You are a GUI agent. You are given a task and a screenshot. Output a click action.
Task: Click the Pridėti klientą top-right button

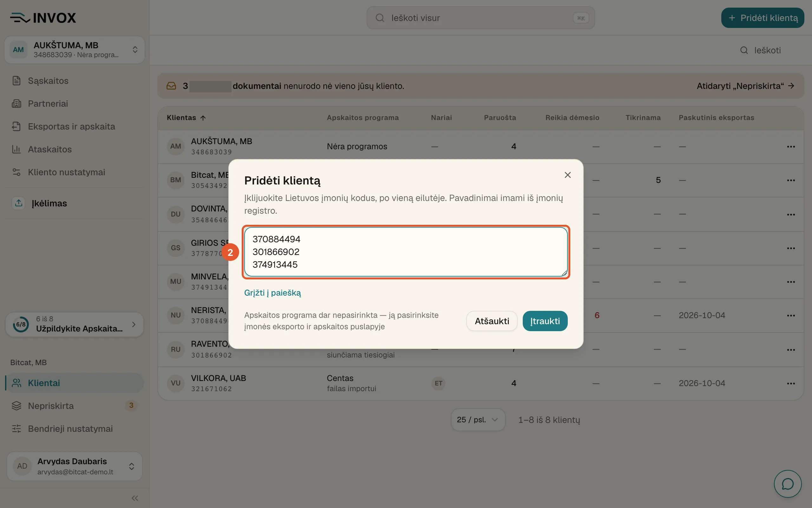pyautogui.click(x=762, y=18)
